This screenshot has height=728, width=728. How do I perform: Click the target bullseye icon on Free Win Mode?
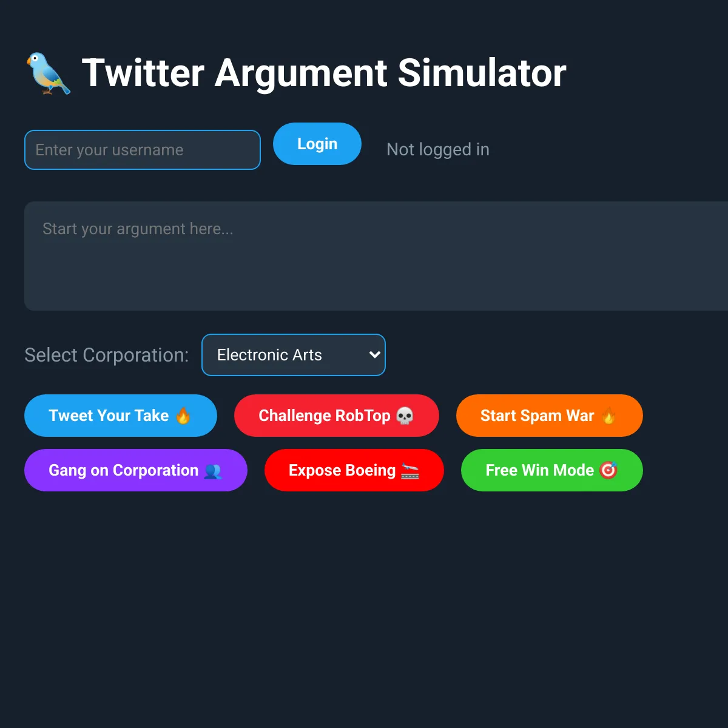click(x=608, y=470)
